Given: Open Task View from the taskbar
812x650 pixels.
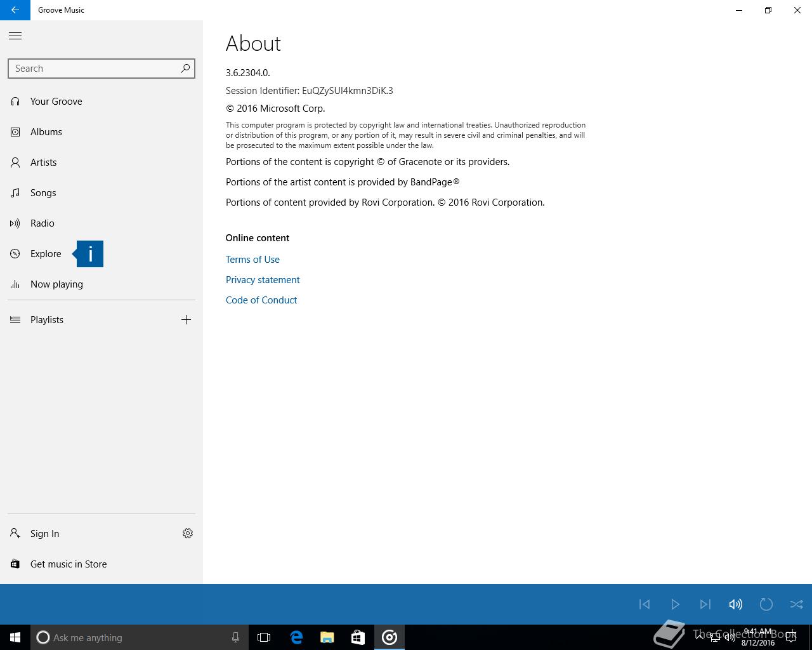Looking at the screenshot, I should [264, 637].
